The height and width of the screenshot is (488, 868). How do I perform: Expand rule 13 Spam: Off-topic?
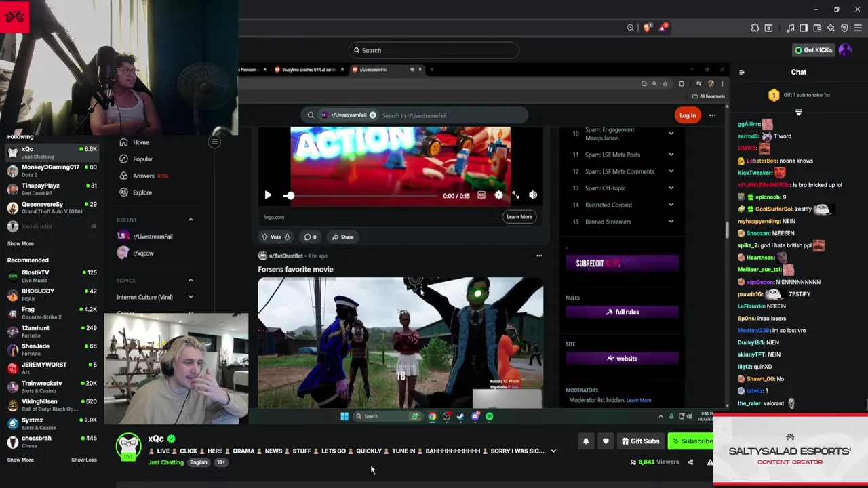click(x=671, y=188)
